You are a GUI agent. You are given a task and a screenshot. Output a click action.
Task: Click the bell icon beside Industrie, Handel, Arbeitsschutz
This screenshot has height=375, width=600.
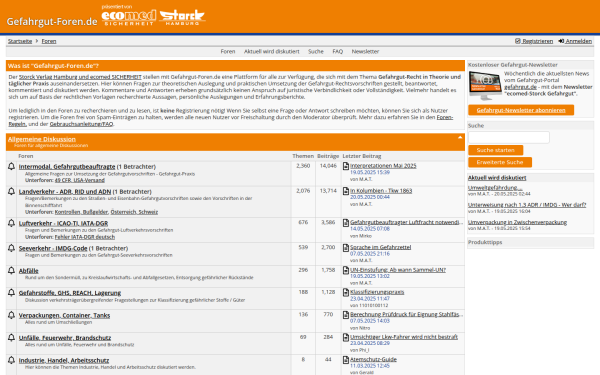pos(11,360)
